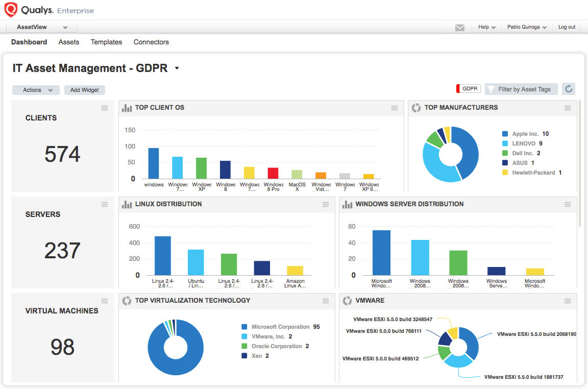Click donut icon of TOP VIRTUALIZATION TECHNOLOGY
The image size is (588, 389).
[127, 301]
